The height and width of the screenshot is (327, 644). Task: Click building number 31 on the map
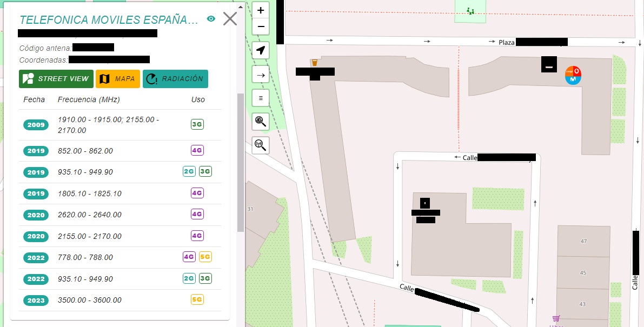pos(250,209)
